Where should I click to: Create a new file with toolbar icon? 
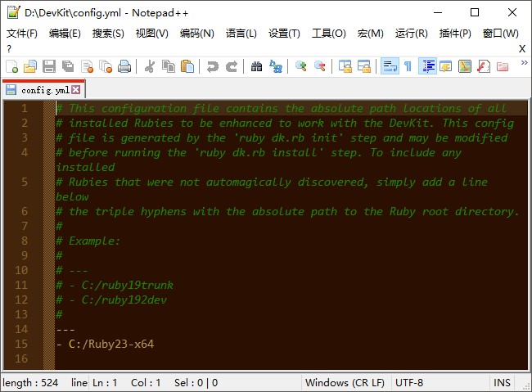pos(12,66)
